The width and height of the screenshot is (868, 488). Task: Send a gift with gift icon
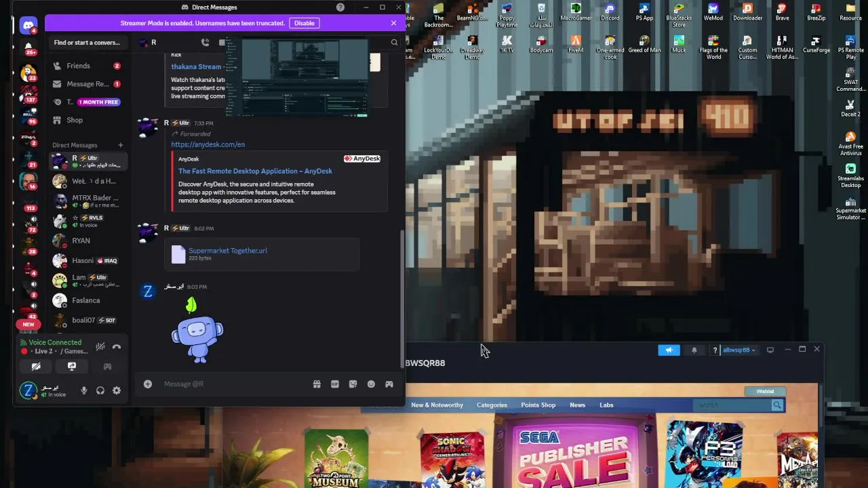316,384
